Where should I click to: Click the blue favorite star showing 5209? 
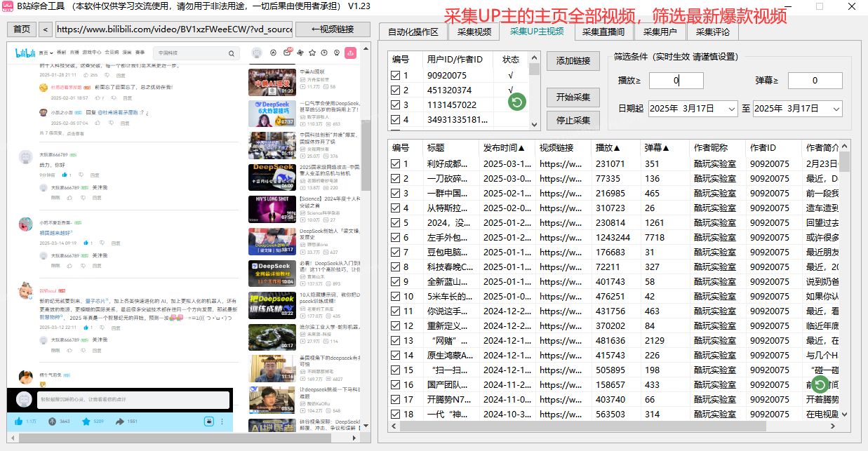(x=87, y=422)
